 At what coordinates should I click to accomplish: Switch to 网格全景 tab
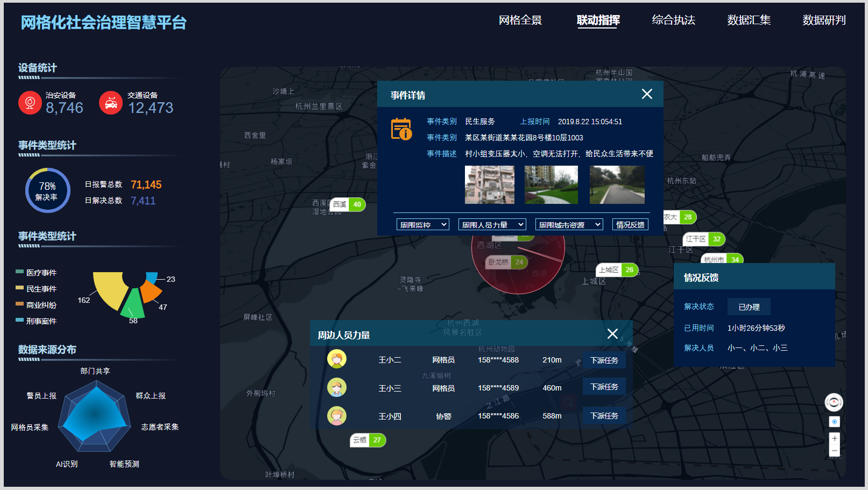point(520,20)
